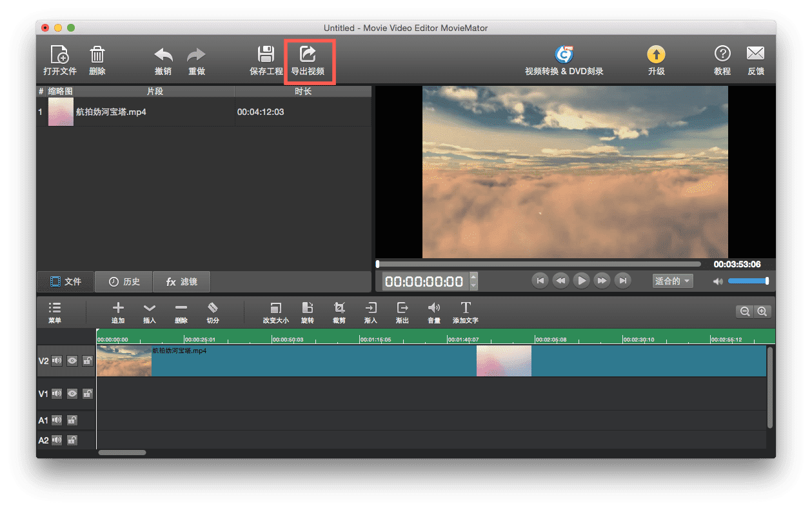This screenshot has height=510, width=812.
Task: Sort by 时长 column header
Action: pyautogui.click(x=303, y=92)
